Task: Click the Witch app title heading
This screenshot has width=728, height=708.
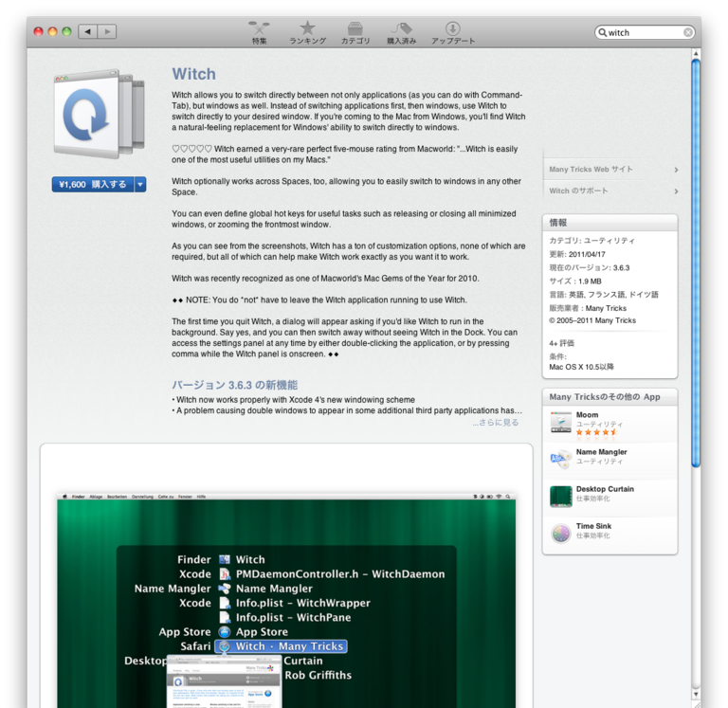Action: click(193, 74)
